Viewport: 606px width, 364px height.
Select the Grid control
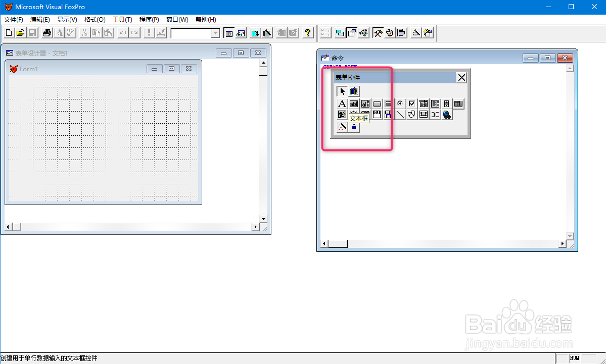458,103
